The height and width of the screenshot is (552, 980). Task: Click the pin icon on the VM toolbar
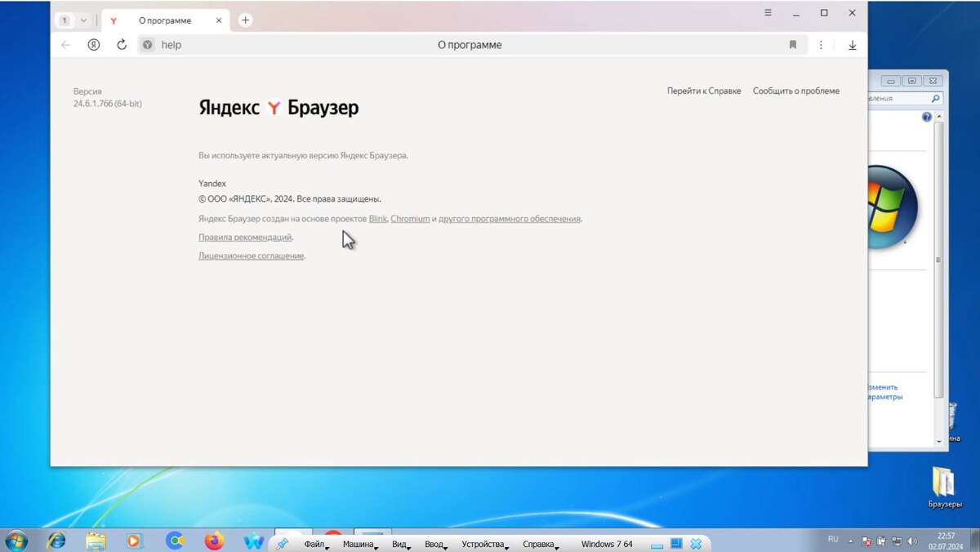point(282,544)
